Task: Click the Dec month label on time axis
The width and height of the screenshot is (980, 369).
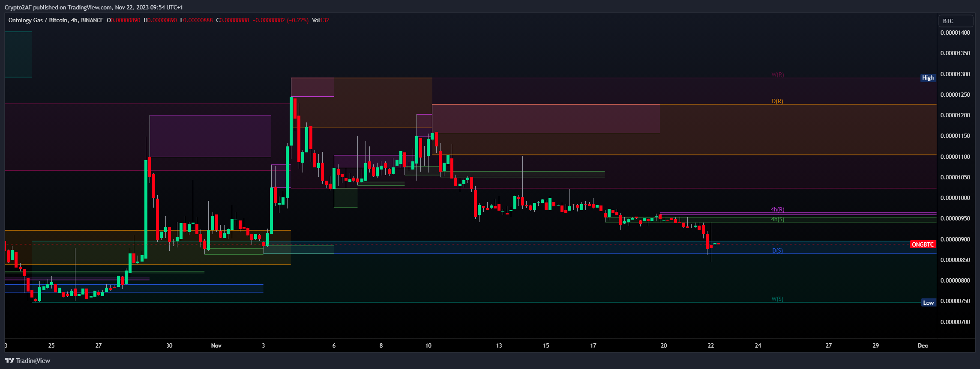Action: coord(923,345)
